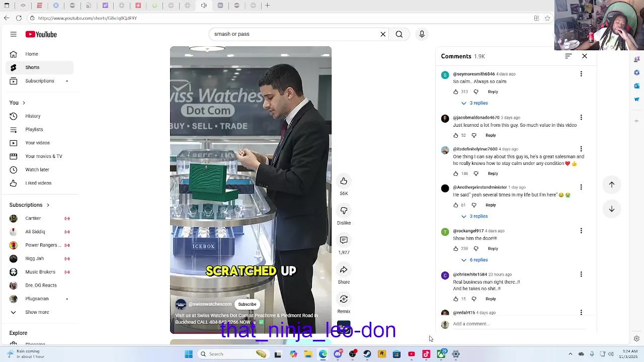Viewport: 644px width, 362px height.
Task: Click the search magnifier button
Action: coord(399,34)
